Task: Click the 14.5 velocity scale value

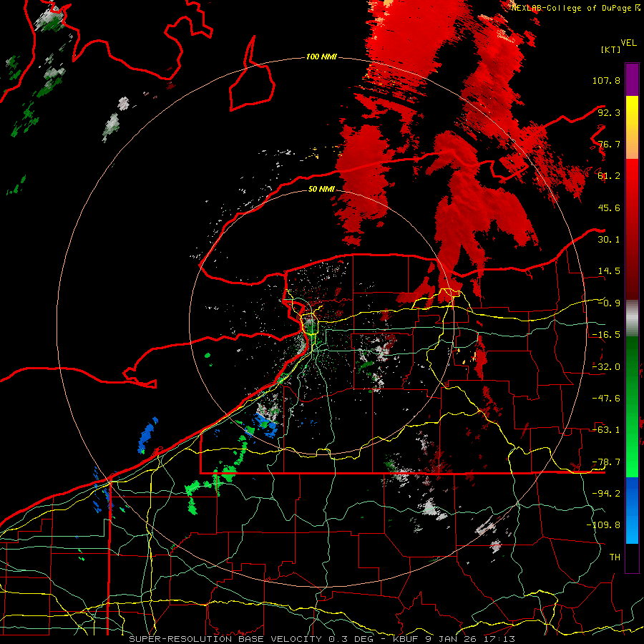Action: [x=609, y=271]
